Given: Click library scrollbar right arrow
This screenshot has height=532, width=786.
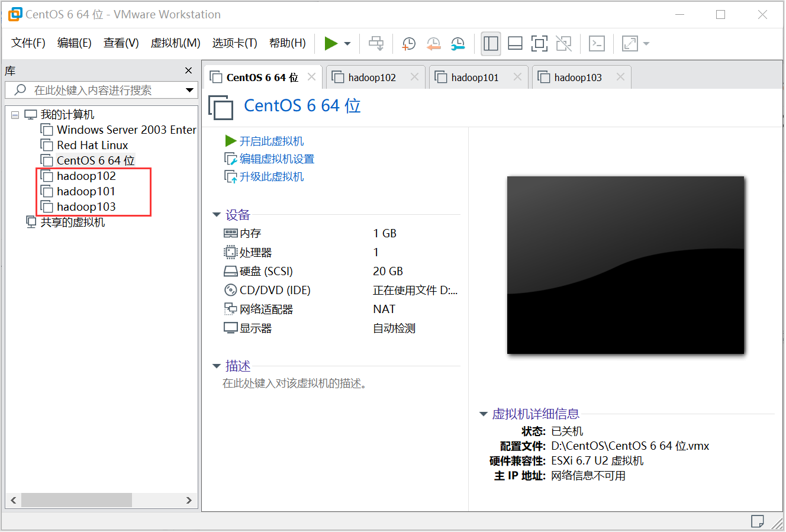Looking at the screenshot, I should (189, 500).
